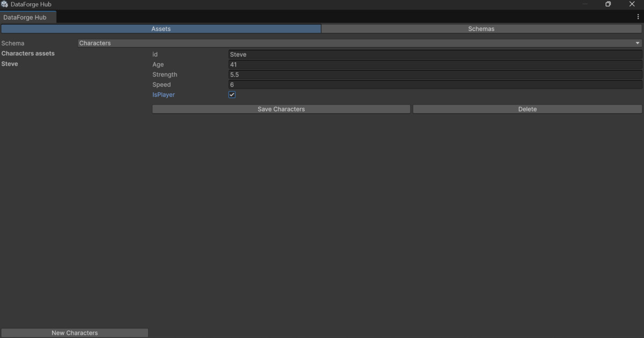Viewport: 644px width, 338px height.
Task: Toggle the IsPlayer checkbox
Action: click(x=231, y=94)
